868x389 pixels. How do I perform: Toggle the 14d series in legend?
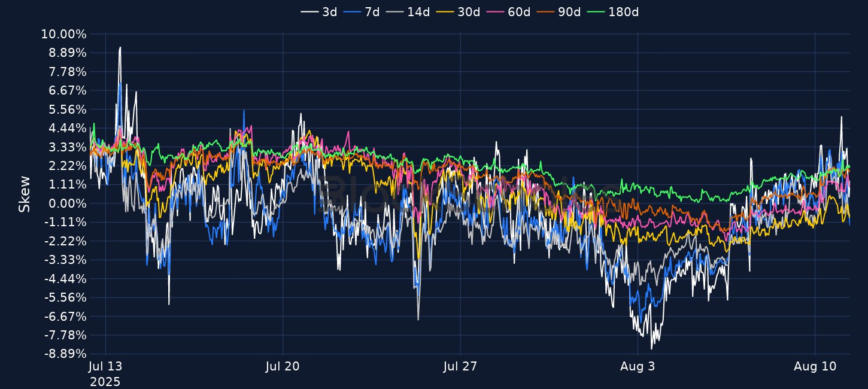point(408,11)
